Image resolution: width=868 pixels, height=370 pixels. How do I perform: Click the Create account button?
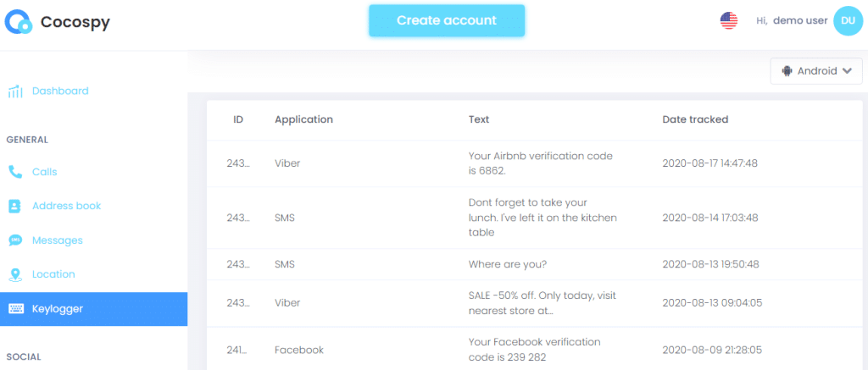447,21
